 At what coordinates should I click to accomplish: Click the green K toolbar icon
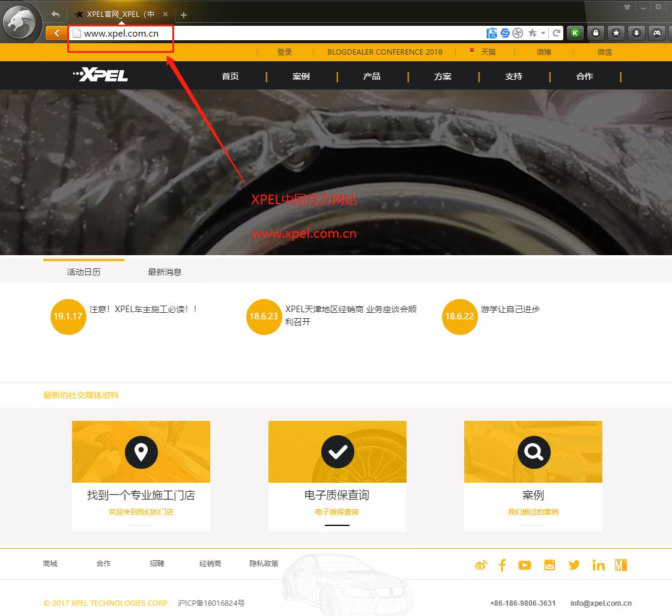575,33
